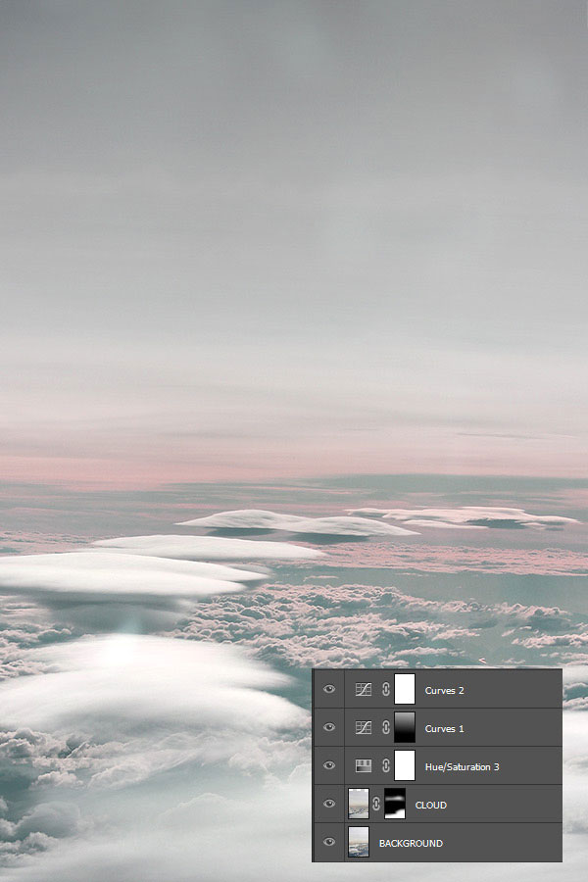Screen dimensions: 588x882
Task: Select the white layer mask on Curves 2
Action: [405, 690]
